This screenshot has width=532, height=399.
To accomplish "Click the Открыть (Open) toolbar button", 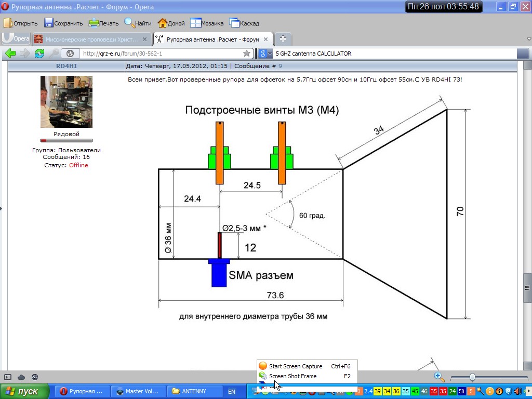I will tap(21, 23).
